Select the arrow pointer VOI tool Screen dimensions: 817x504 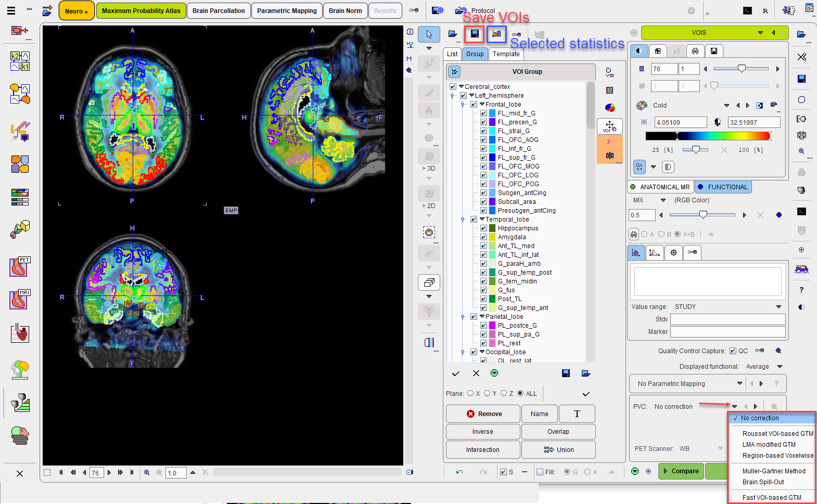coord(429,34)
